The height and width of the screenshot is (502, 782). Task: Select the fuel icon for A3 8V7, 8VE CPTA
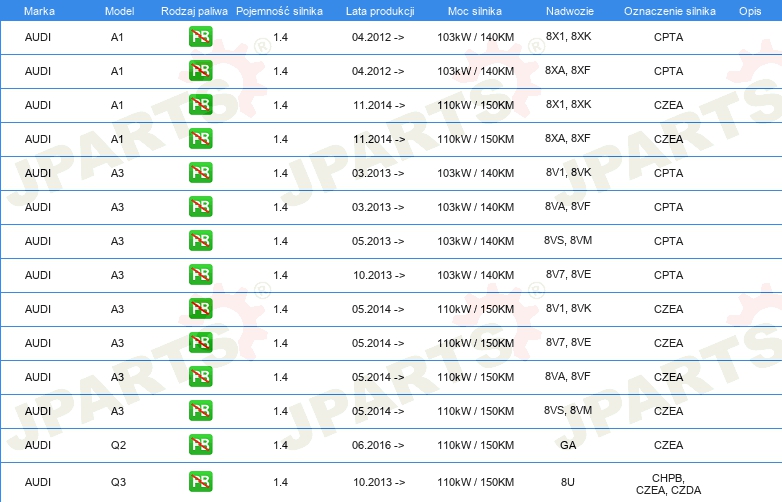click(x=200, y=275)
